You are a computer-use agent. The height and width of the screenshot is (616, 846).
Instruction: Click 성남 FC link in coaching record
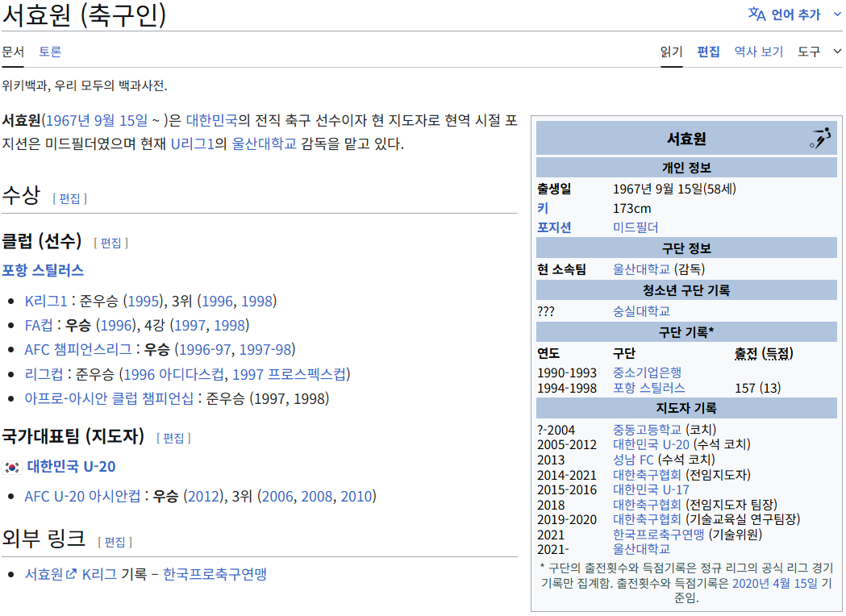[x=633, y=460]
